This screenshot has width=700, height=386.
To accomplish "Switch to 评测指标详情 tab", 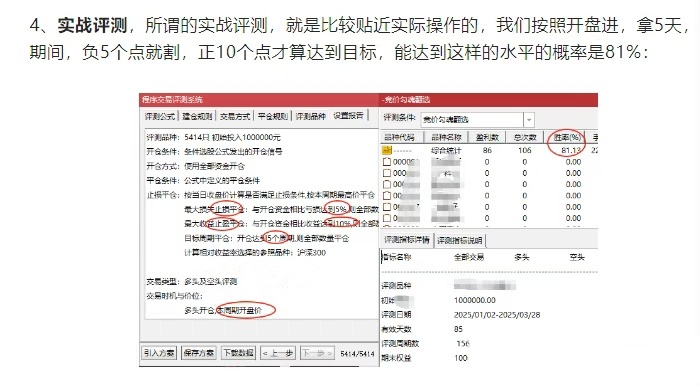I will (x=407, y=240).
